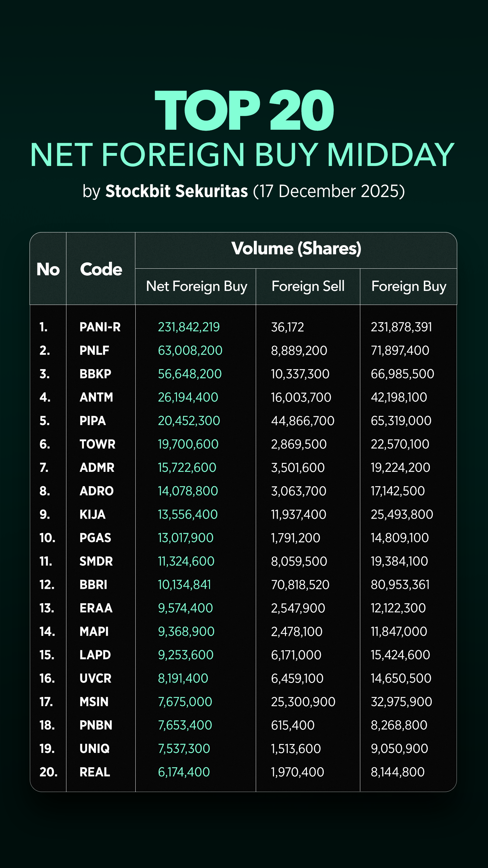
Task: Select the MSIN stock code
Action: pyautogui.click(x=94, y=702)
